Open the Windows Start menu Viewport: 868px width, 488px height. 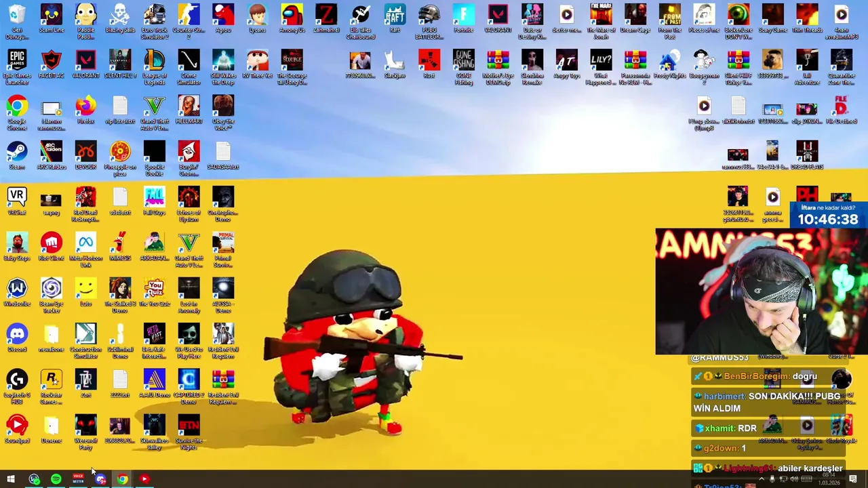point(11,479)
